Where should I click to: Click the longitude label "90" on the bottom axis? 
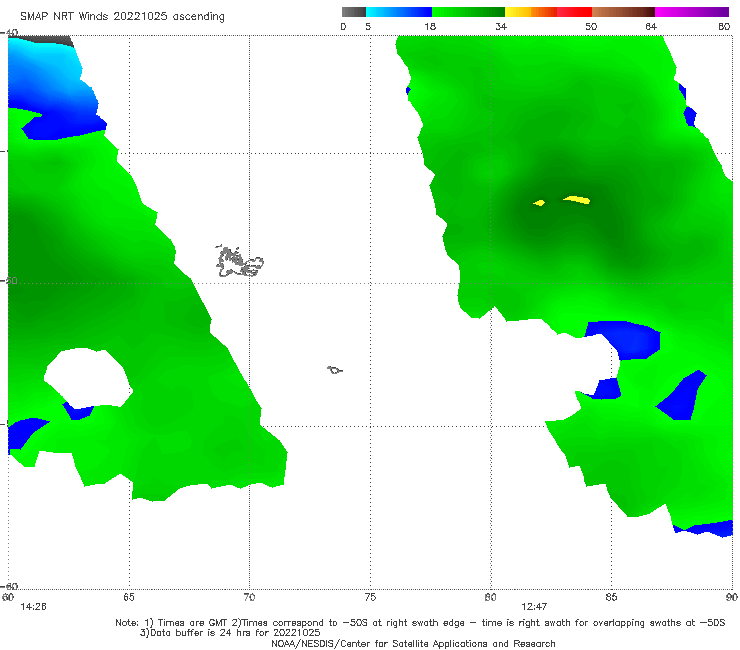(x=732, y=597)
